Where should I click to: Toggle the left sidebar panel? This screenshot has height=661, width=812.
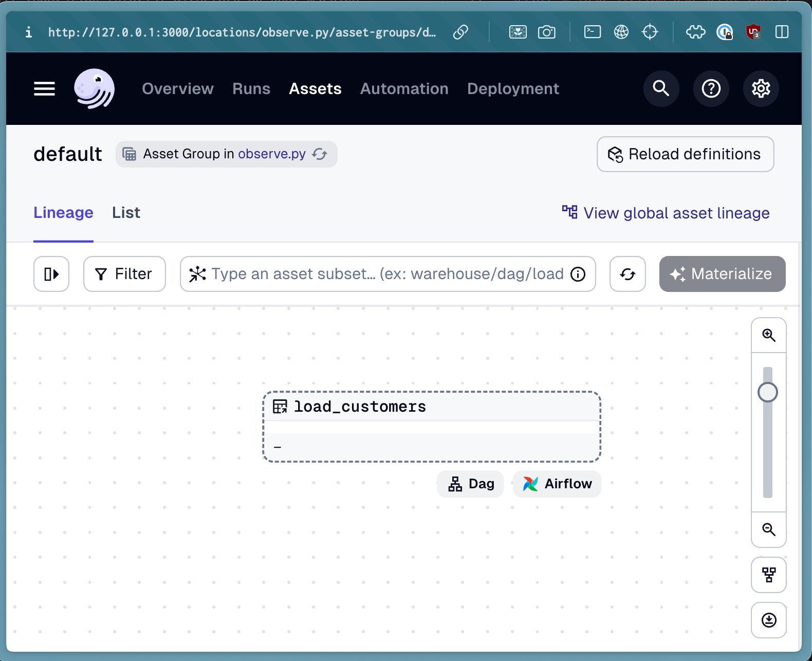click(51, 274)
